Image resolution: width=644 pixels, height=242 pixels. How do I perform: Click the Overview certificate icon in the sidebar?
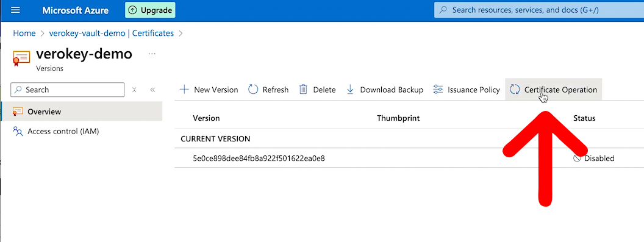[x=18, y=112]
